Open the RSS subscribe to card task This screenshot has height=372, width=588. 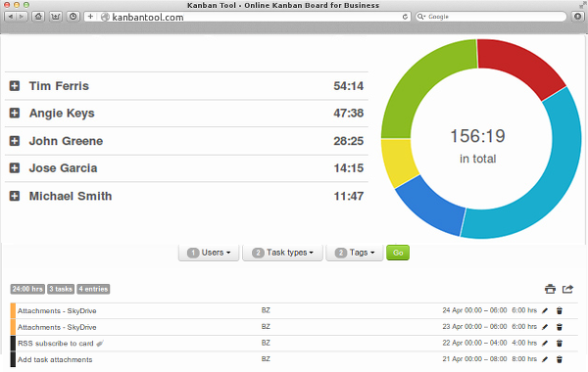point(56,344)
